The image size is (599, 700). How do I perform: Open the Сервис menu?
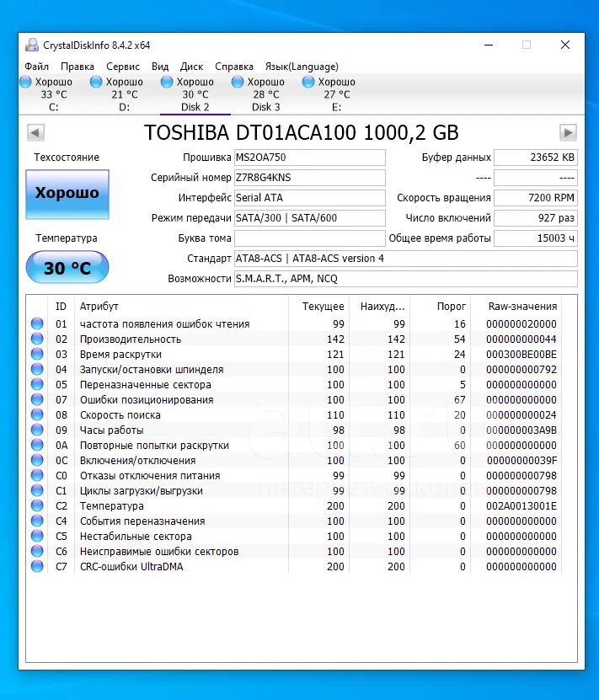click(123, 67)
